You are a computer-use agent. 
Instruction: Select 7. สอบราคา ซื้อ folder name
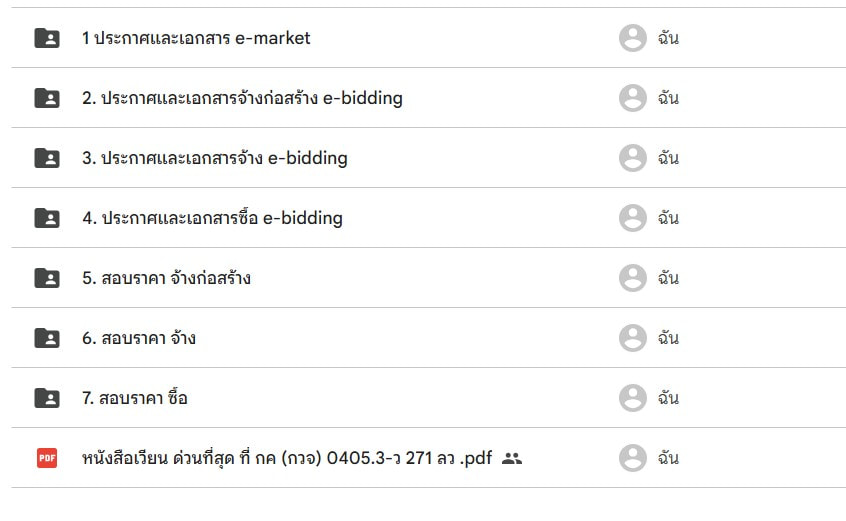[x=134, y=398]
